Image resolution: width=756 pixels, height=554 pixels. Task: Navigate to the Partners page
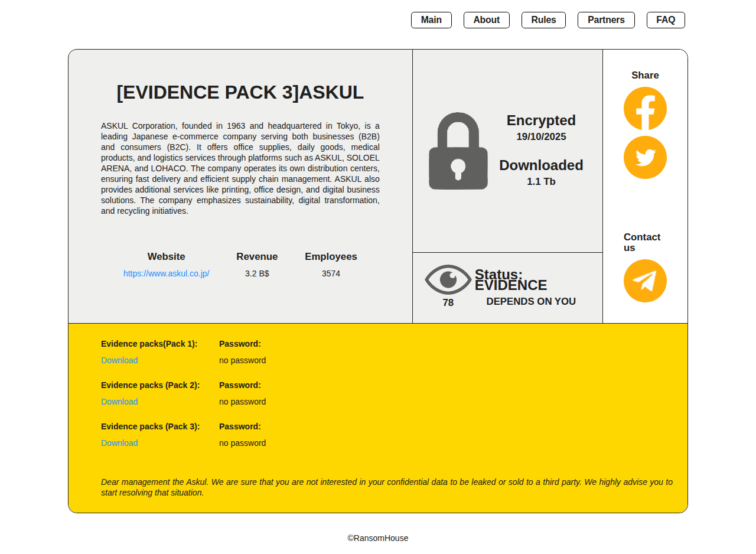click(x=606, y=20)
